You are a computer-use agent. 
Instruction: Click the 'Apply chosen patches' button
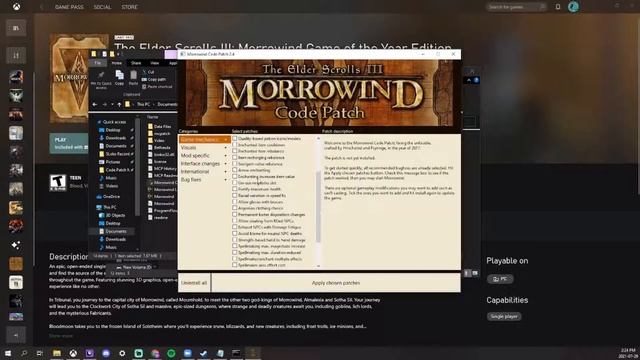[x=336, y=283]
